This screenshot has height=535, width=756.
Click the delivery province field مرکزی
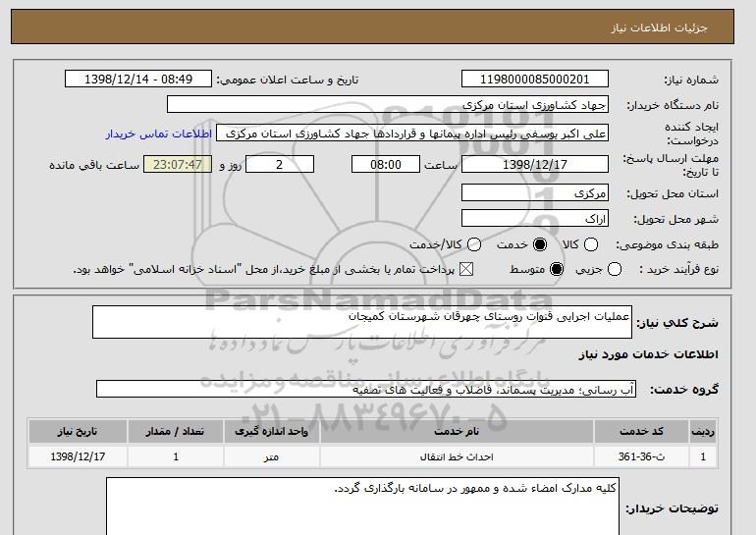point(535,192)
